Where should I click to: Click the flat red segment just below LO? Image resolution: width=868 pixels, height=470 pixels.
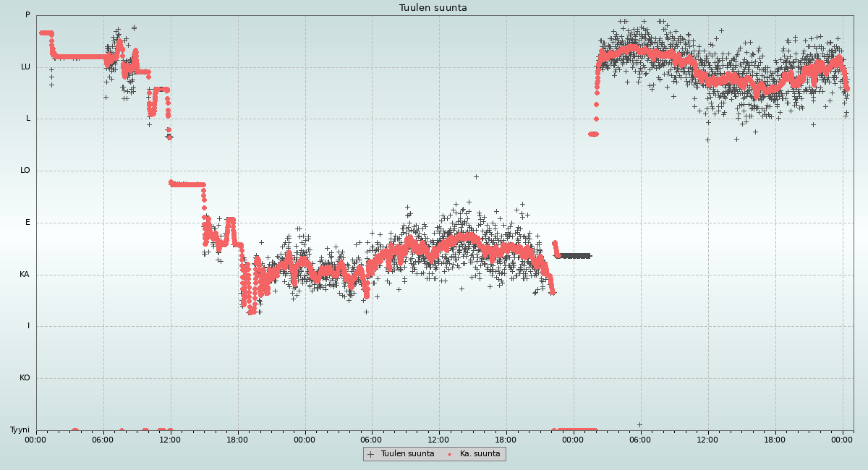click(187, 184)
